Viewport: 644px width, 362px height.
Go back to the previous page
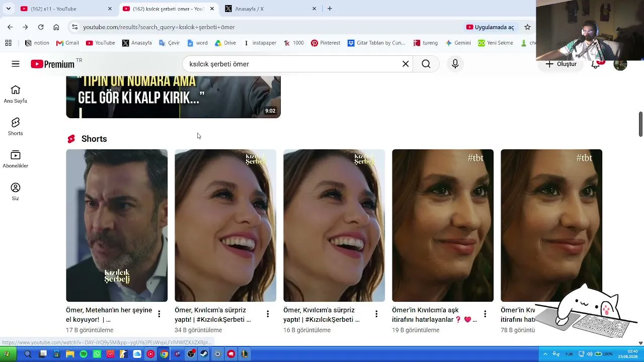(10, 27)
